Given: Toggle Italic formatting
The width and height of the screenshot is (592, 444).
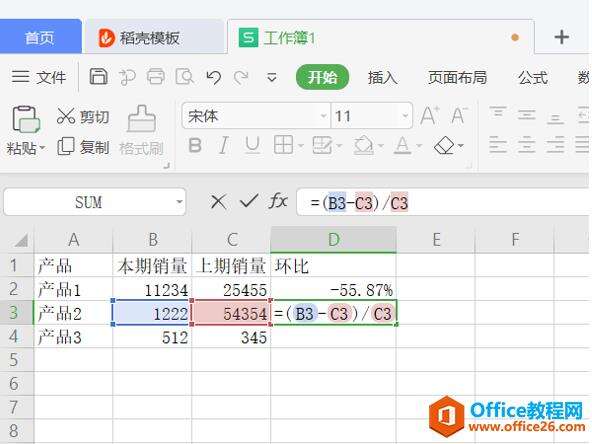Looking at the screenshot, I should [224, 145].
